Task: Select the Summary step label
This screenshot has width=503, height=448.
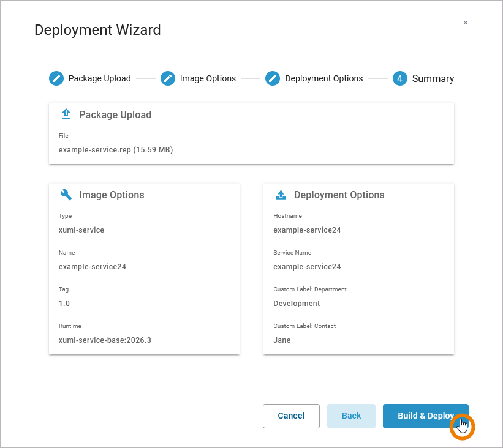Action: click(x=433, y=78)
